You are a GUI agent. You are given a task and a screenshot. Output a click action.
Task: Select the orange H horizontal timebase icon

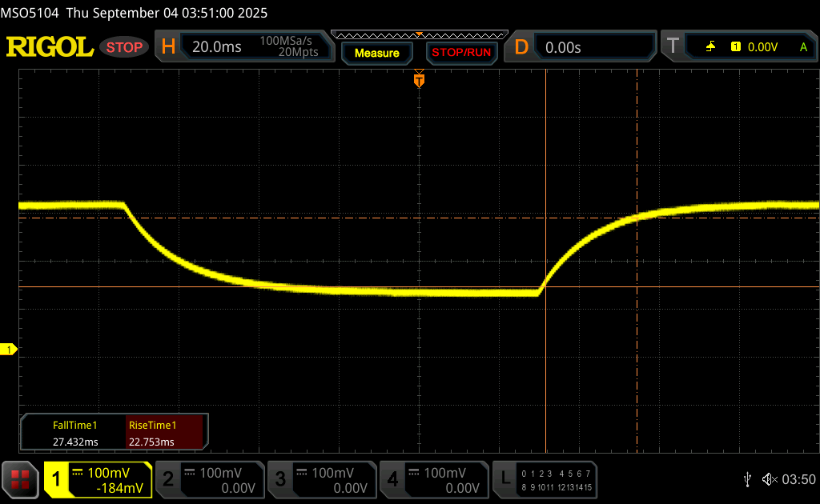[168, 47]
